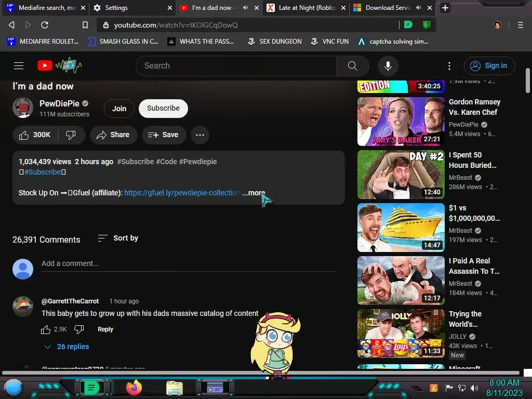532x399 pixels.
Task: Expand description with ...more
Action: [x=254, y=193]
